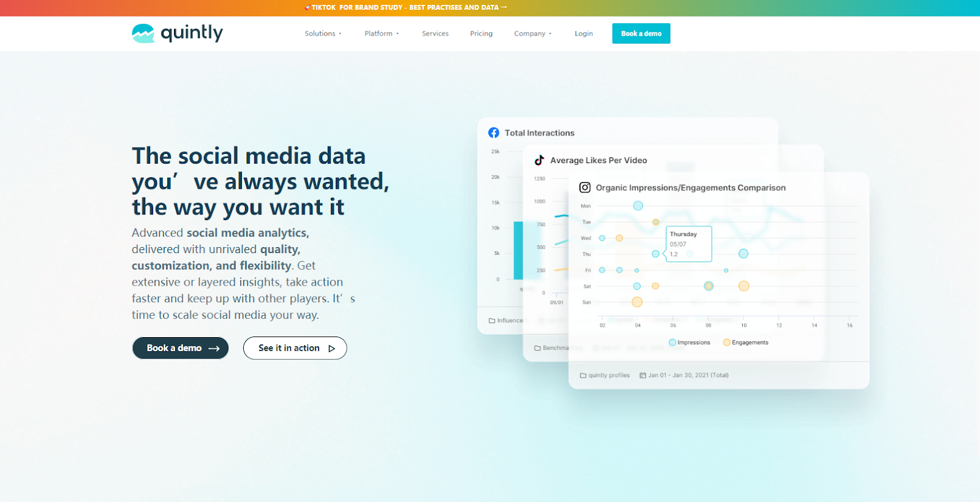The height and width of the screenshot is (502, 980).
Task: Click the Thursday 05/07 tooltip in chart
Action: tap(688, 244)
